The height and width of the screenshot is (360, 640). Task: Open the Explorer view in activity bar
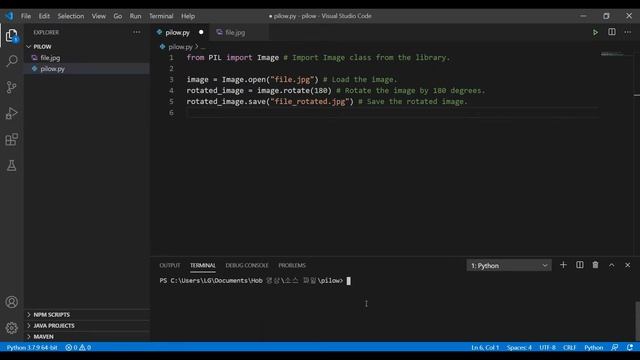point(11,36)
